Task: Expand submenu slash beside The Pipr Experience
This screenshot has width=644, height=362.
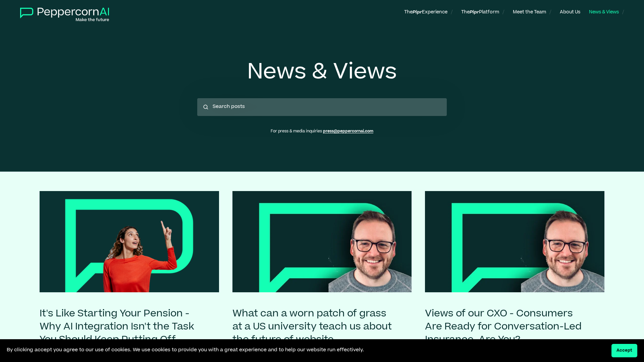Action: click(451, 12)
